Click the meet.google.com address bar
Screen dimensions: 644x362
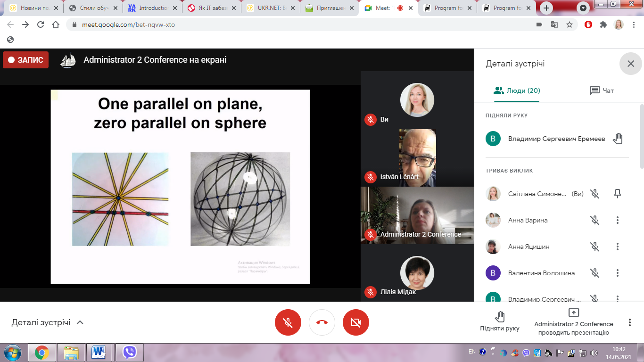click(302, 25)
